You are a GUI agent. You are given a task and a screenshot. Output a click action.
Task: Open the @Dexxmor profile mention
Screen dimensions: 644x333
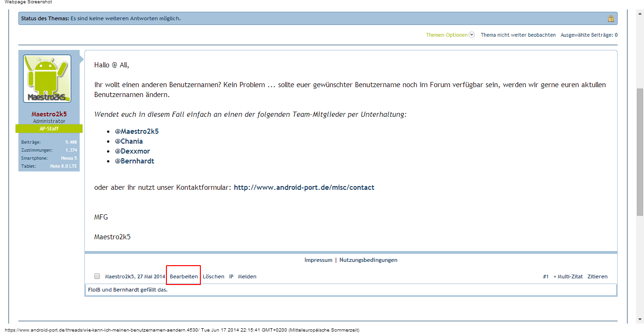pyautogui.click(x=132, y=151)
